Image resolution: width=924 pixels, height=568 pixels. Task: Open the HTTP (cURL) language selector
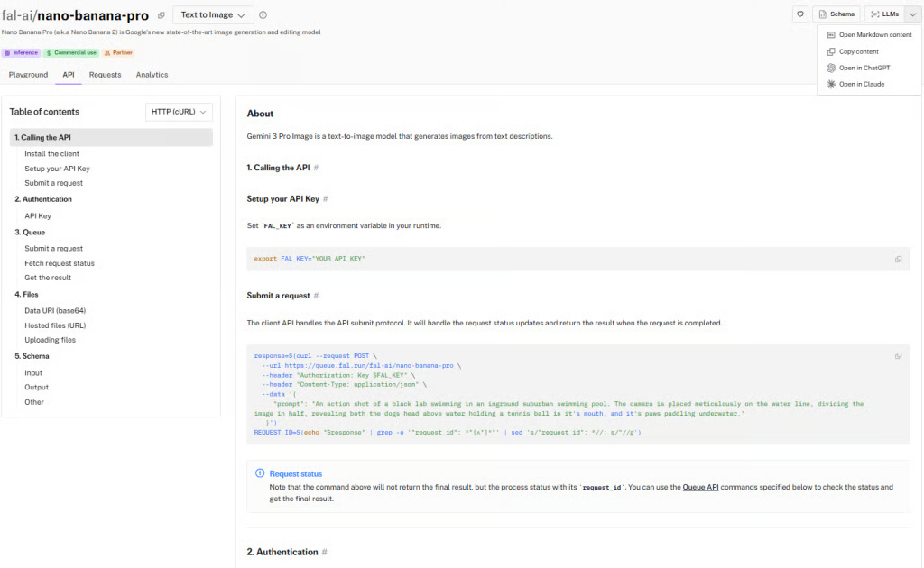pyautogui.click(x=179, y=112)
